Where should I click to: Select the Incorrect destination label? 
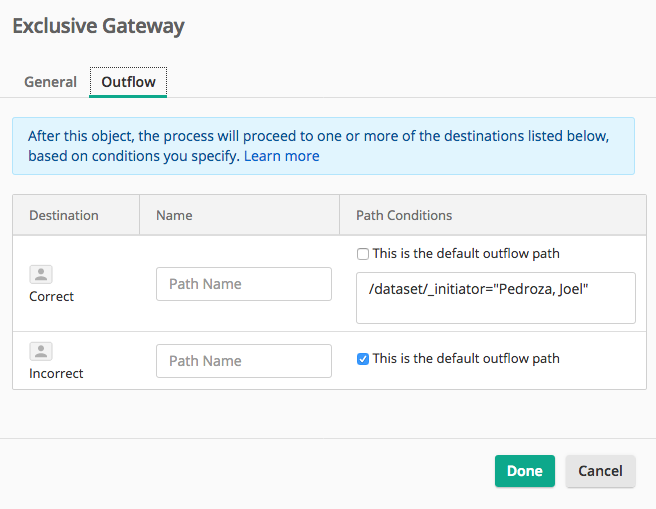[56, 374]
